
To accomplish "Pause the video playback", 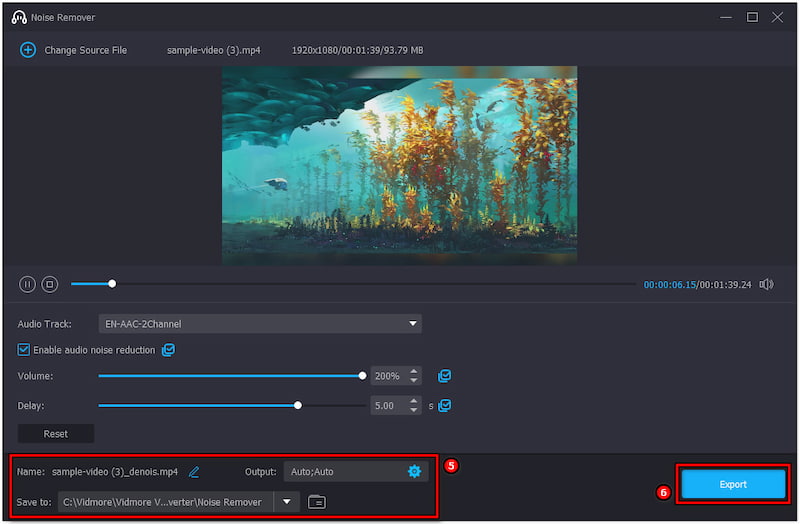I will [27, 284].
